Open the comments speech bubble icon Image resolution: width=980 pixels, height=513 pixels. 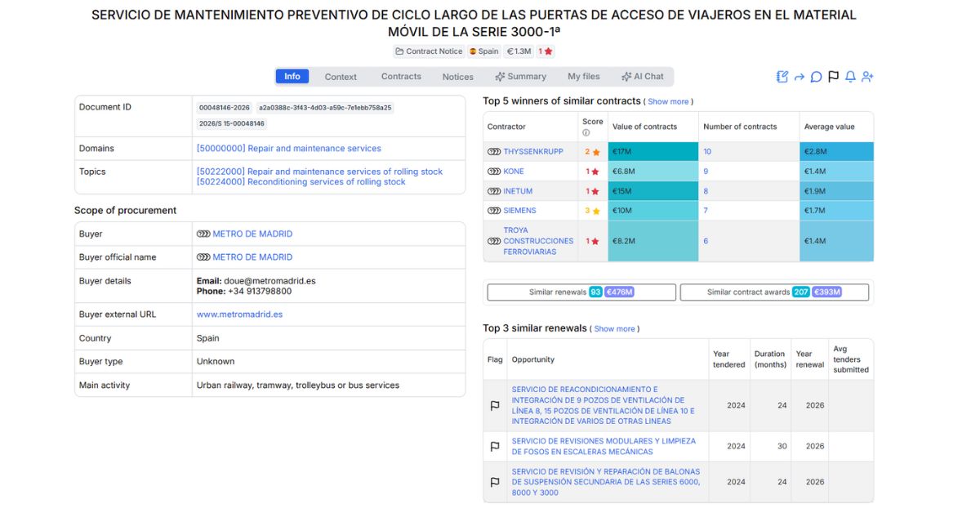coord(816,76)
